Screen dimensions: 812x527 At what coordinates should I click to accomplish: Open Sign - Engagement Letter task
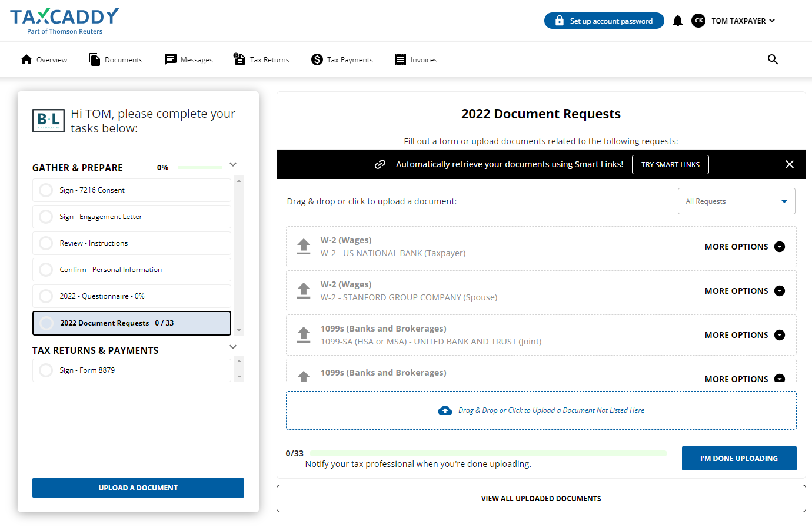click(132, 217)
